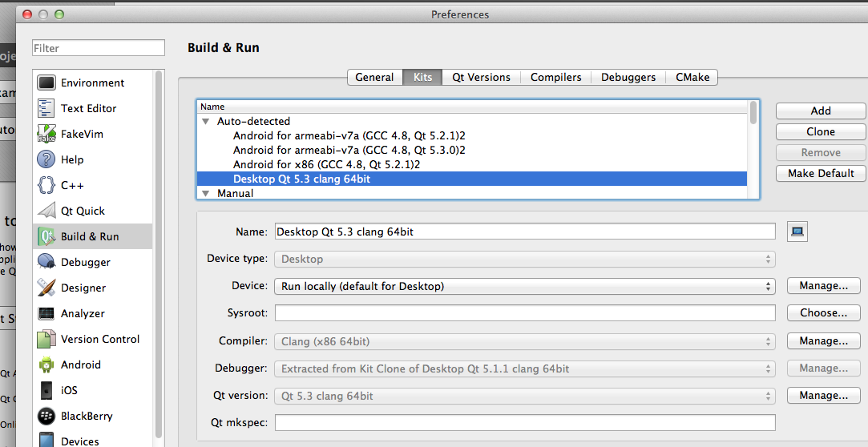Open the CMake tab
Viewport: 868px width, 447px height.
click(692, 78)
